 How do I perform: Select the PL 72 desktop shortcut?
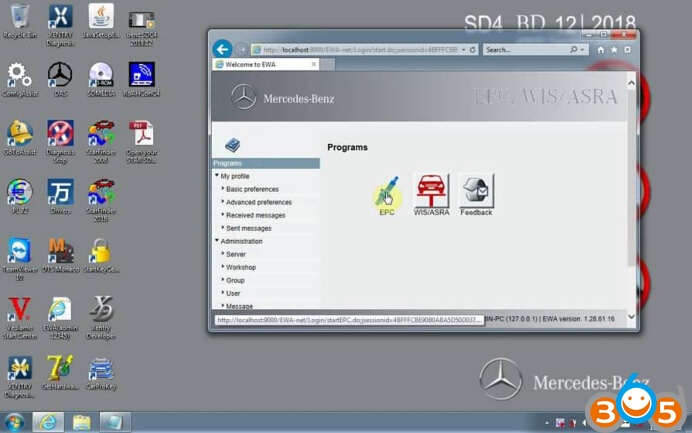click(x=19, y=196)
